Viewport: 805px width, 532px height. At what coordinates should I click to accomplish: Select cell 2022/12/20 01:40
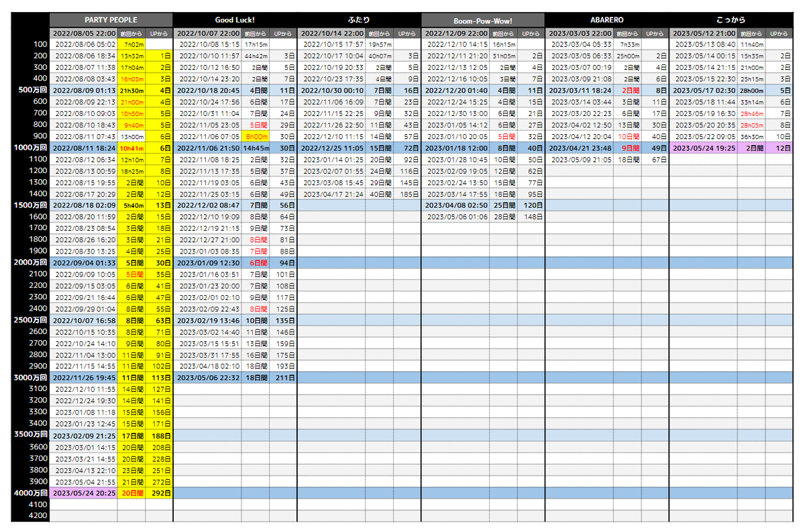click(455, 90)
